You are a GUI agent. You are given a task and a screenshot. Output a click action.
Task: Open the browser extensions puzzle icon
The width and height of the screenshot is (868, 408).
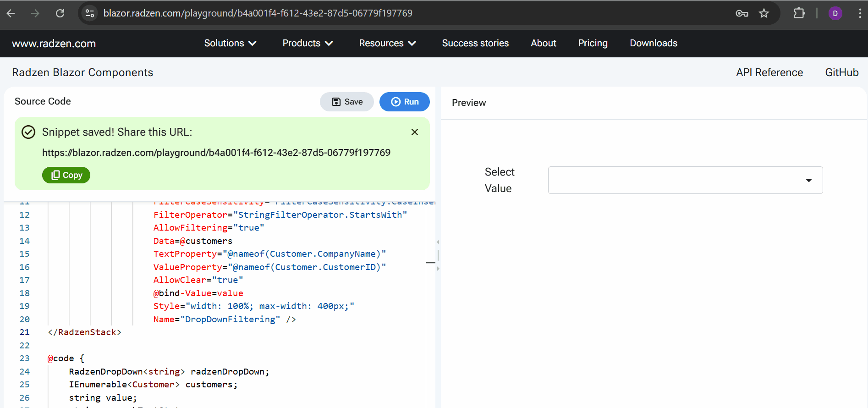(799, 13)
